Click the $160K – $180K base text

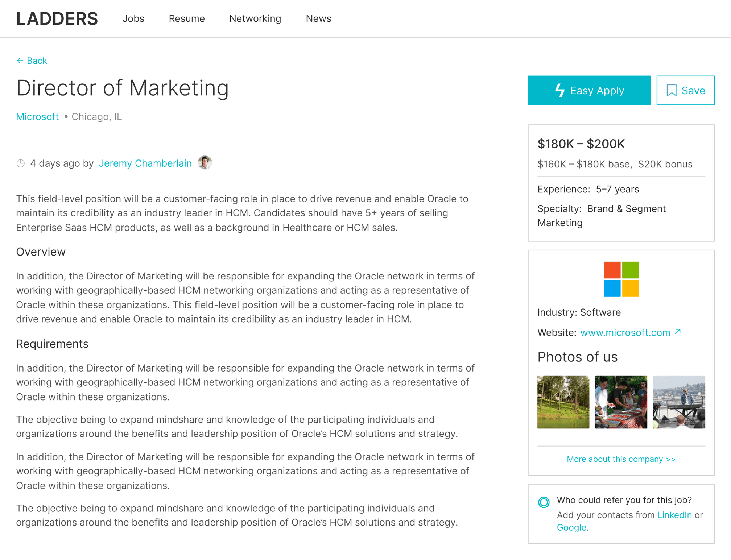585,164
